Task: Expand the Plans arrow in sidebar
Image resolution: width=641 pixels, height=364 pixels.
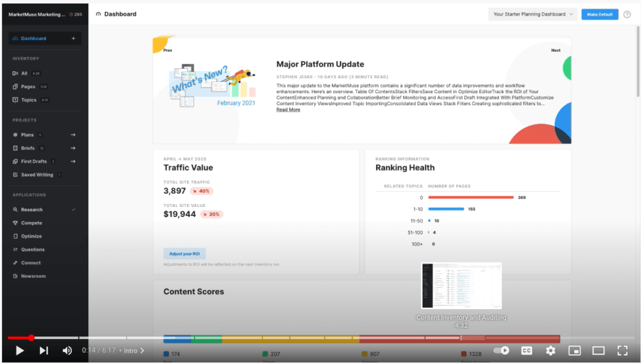Action: click(73, 134)
